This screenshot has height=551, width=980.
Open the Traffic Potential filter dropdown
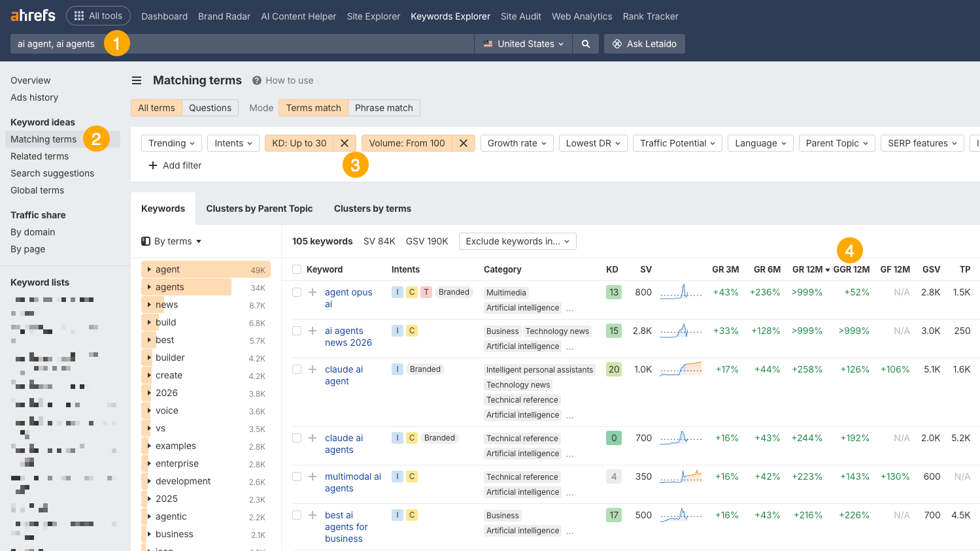point(677,143)
